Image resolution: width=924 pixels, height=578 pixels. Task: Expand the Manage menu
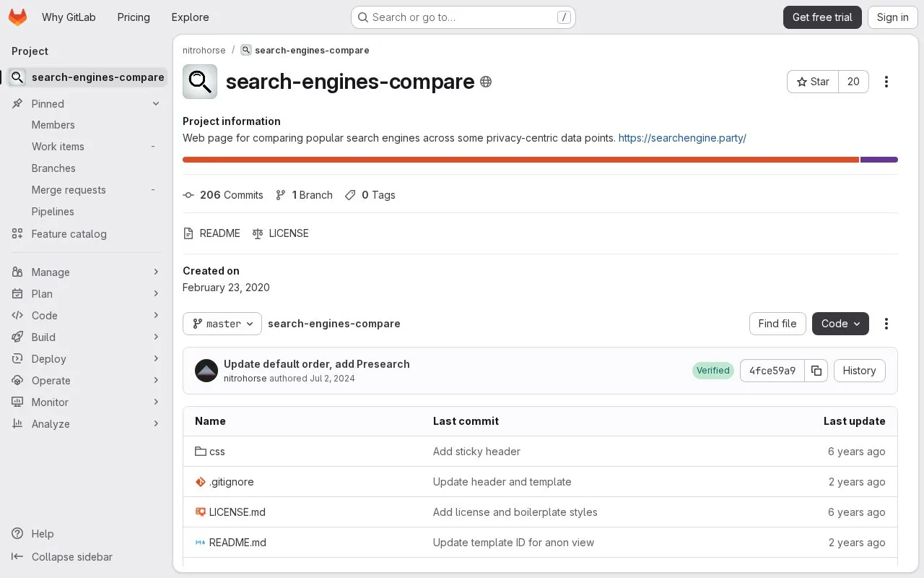click(x=87, y=272)
